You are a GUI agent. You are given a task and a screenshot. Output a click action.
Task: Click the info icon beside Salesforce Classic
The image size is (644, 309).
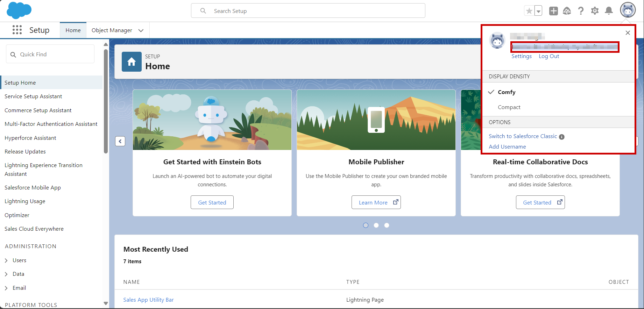[x=561, y=137]
